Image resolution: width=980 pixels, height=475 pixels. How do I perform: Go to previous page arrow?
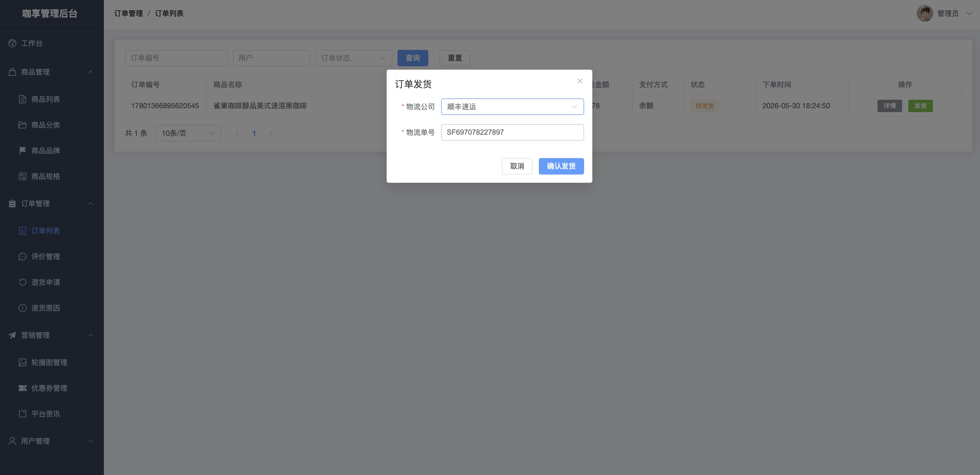(x=237, y=133)
